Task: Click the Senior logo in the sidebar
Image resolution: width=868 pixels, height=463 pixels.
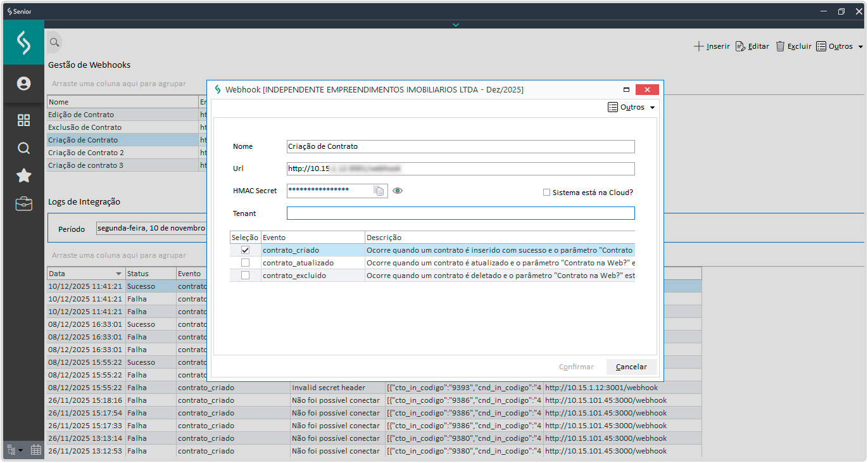Action: click(x=23, y=42)
